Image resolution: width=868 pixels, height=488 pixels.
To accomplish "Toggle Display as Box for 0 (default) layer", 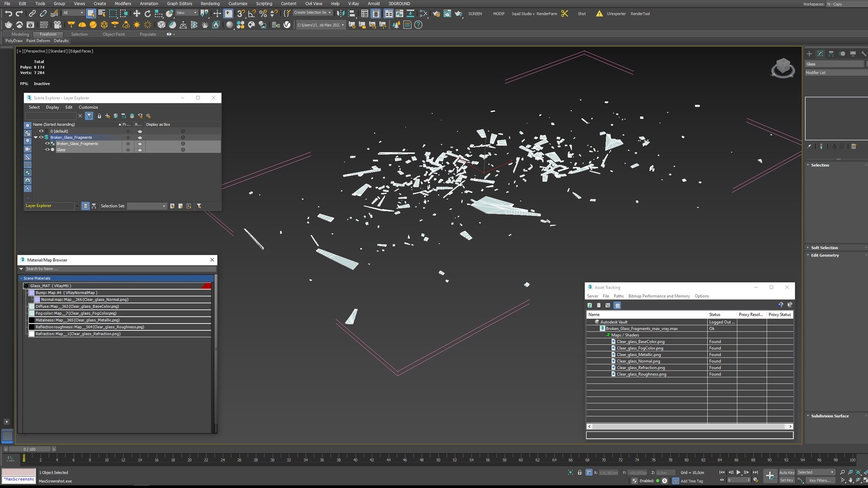I will 183,131.
